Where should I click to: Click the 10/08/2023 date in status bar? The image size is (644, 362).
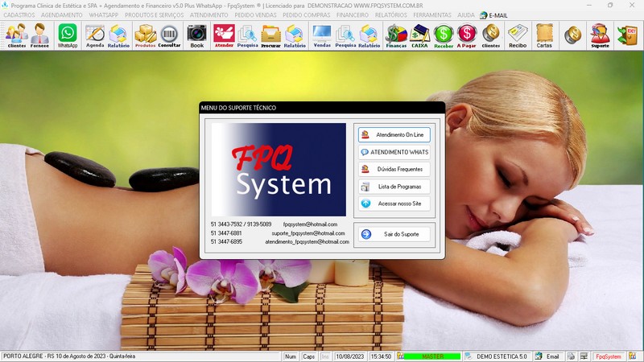350,356
